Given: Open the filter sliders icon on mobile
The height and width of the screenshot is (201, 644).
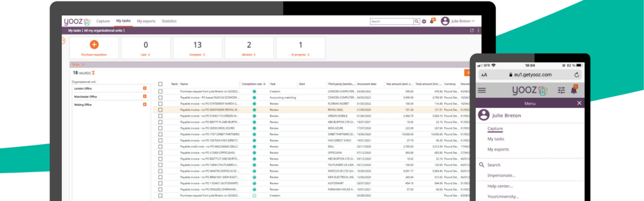Looking at the screenshot, I should (561, 90).
